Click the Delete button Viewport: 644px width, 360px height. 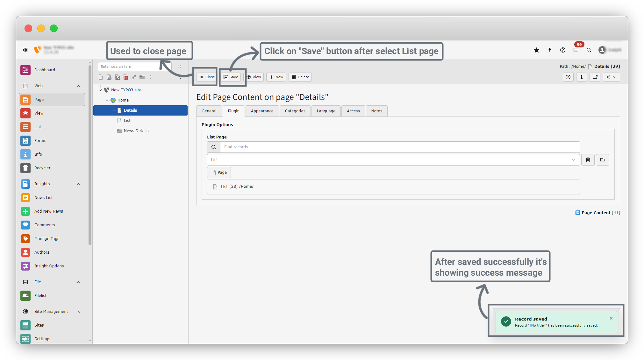(x=300, y=77)
